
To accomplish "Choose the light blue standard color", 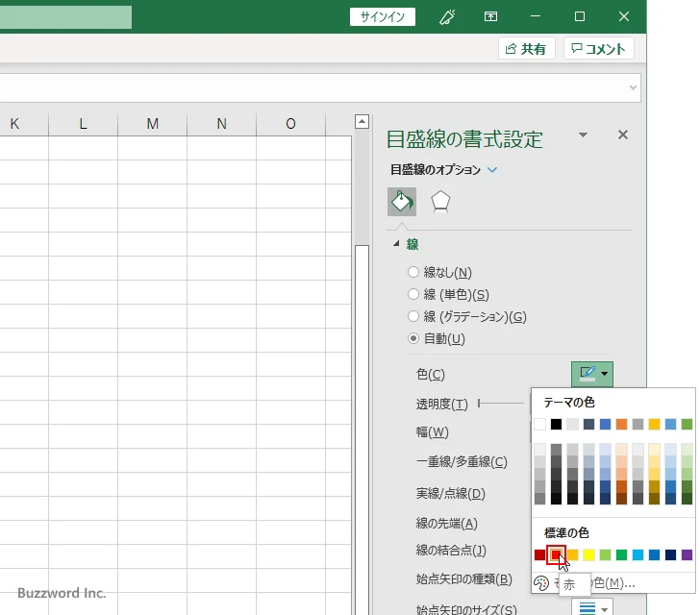I will point(637,554).
